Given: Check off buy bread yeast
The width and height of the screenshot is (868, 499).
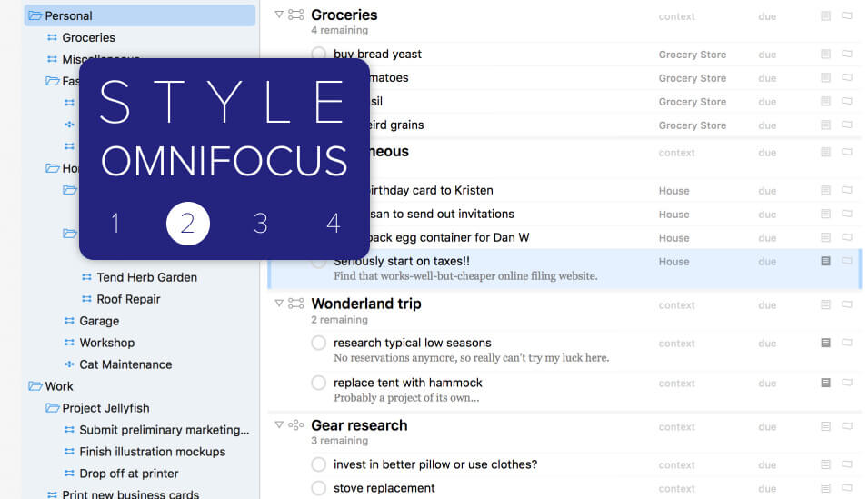Looking at the screenshot, I should 318,54.
